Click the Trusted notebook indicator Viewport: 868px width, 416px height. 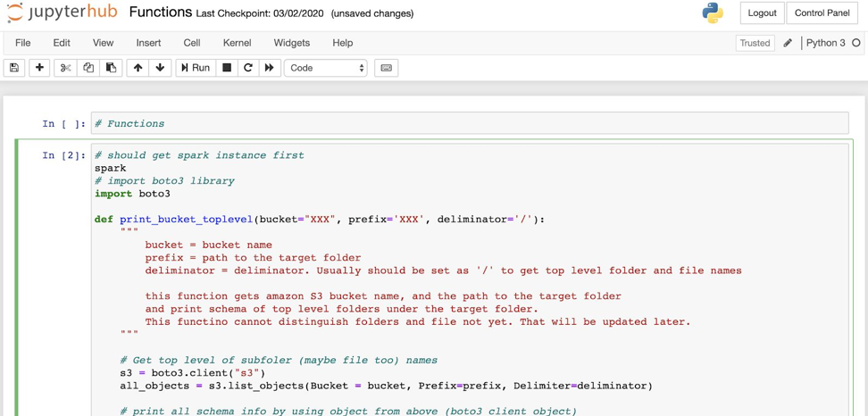755,43
